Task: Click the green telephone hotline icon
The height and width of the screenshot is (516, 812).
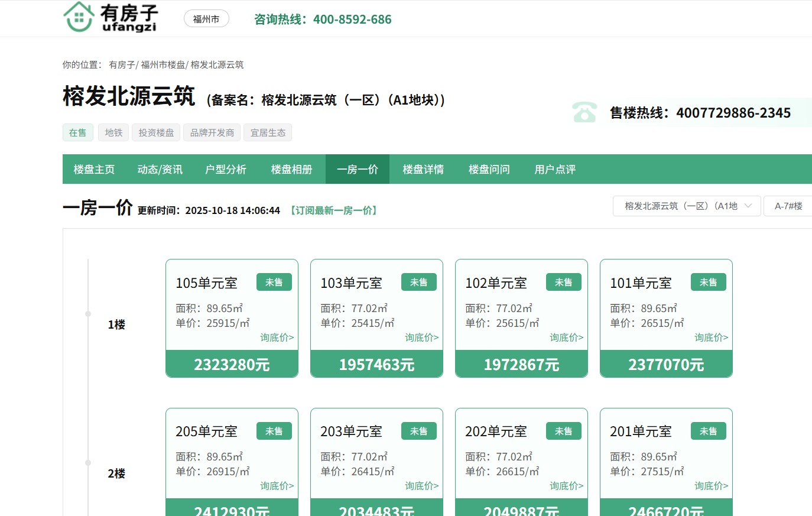Action: [x=584, y=112]
